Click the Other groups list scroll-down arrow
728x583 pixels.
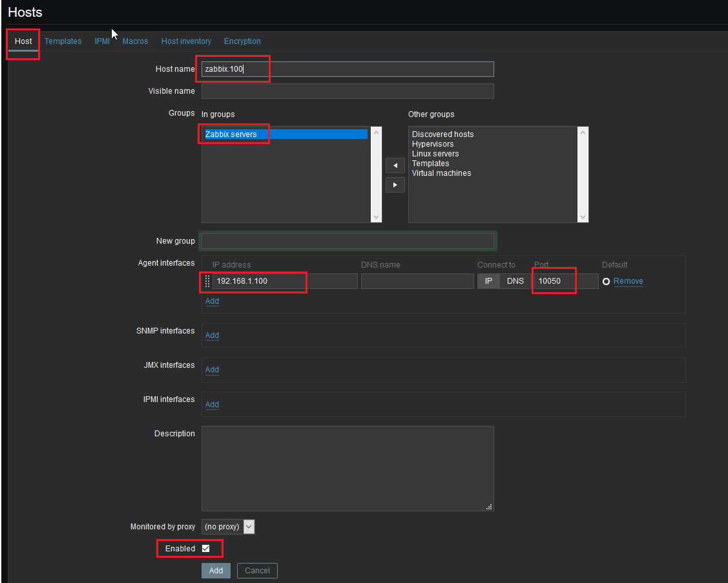pyautogui.click(x=583, y=217)
